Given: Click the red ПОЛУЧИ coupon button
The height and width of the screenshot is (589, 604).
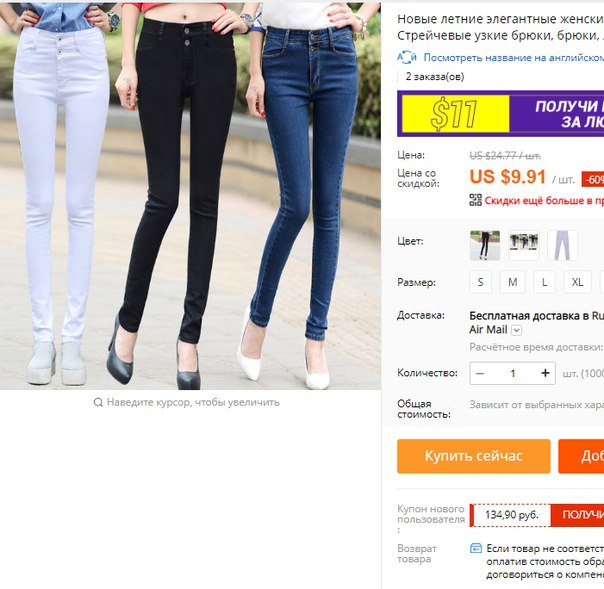Looking at the screenshot, I should 577,515.
